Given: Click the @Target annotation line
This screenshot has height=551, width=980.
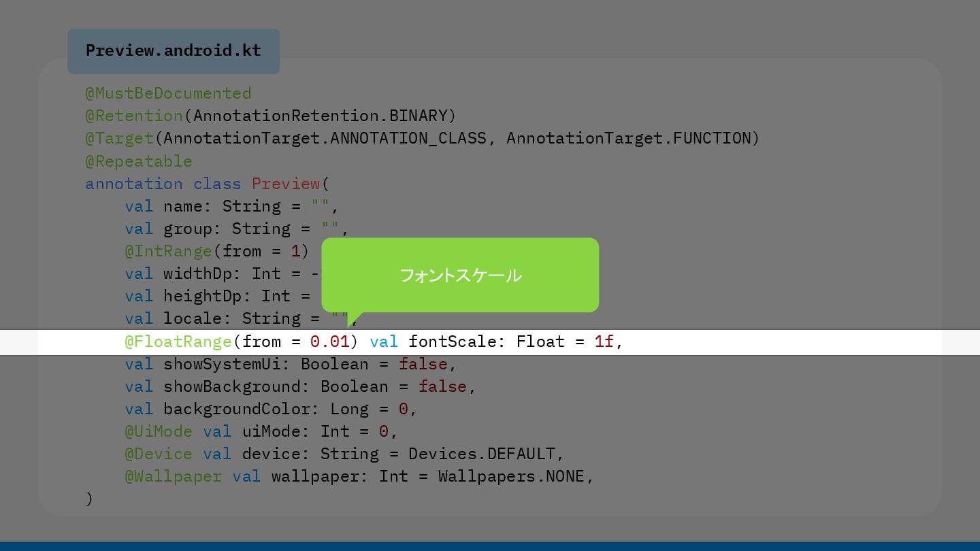Looking at the screenshot, I should tap(423, 138).
